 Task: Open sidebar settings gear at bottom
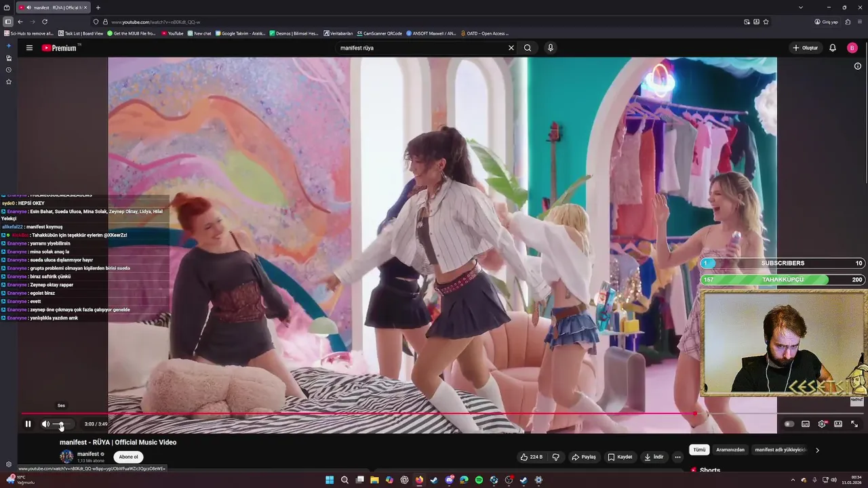pyautogui.click(x=9, y=464)
